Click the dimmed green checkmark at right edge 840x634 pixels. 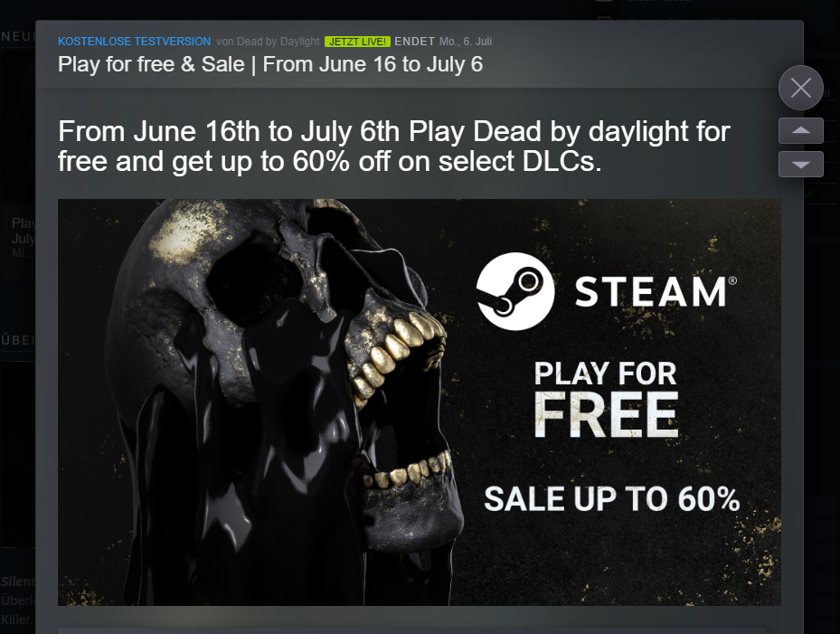pos(809,193)
